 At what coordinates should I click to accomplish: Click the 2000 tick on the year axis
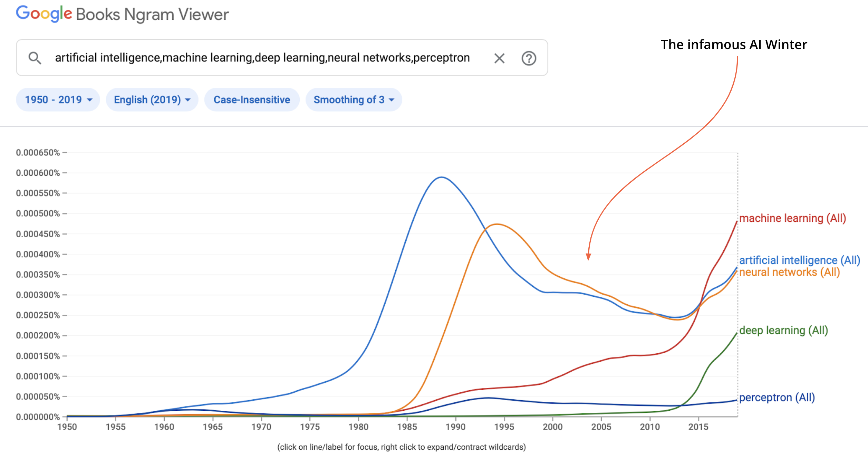pos(552,427)
